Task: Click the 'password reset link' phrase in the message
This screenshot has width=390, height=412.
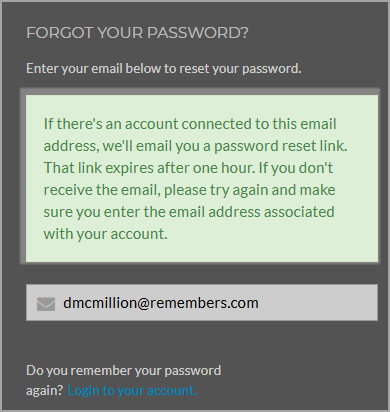Action: (x=280, y=146)
